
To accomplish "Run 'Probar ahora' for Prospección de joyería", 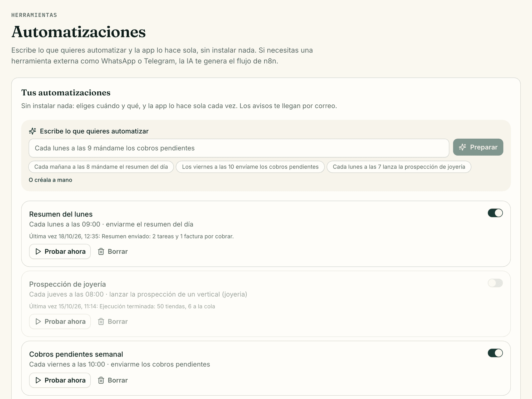I will (x=60, y=322).
